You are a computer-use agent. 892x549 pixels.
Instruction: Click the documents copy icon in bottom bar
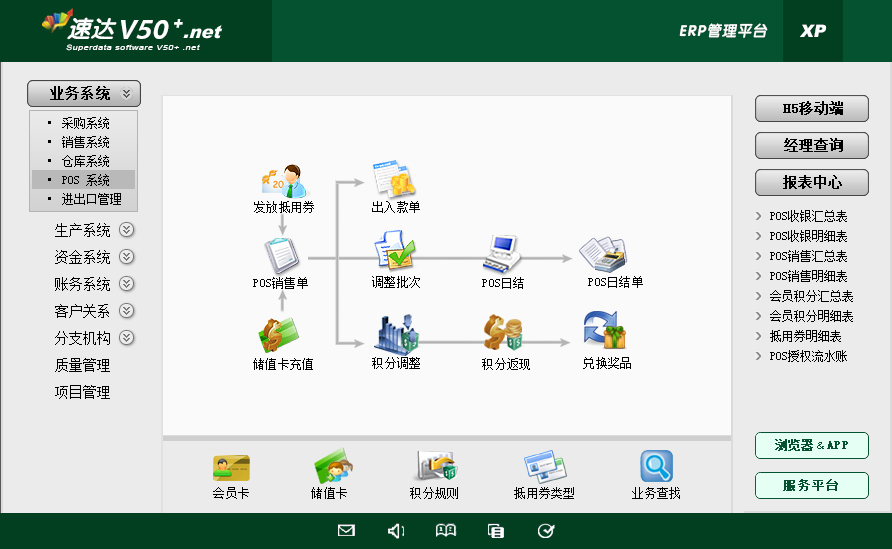[x=496, y=531]
